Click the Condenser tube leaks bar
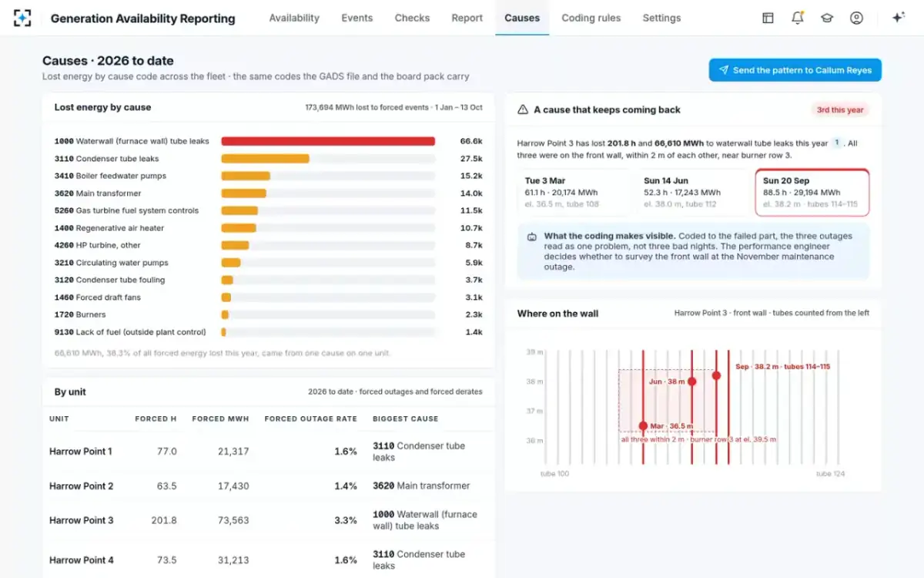The width and height of the screenshot is (924, 578). 265,159
